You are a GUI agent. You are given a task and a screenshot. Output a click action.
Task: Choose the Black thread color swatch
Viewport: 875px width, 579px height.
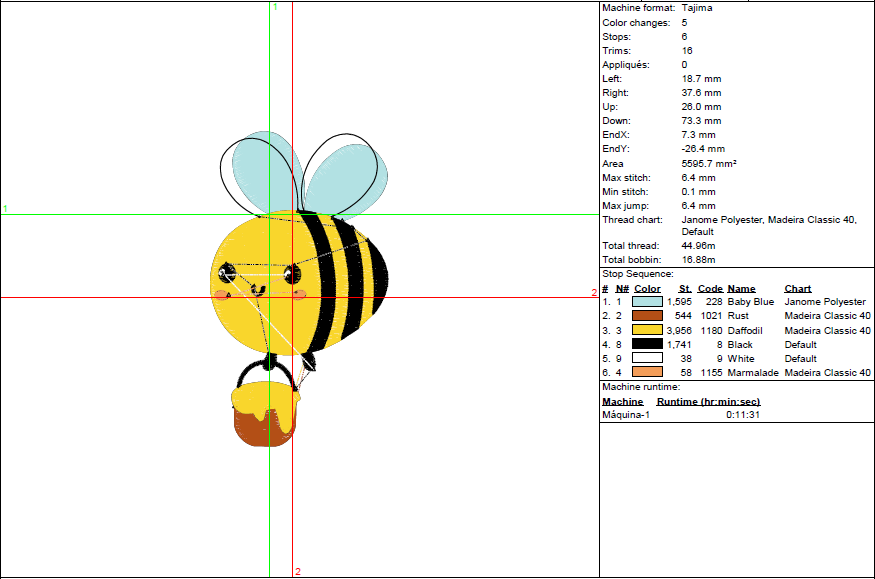(x=647, y=344)
